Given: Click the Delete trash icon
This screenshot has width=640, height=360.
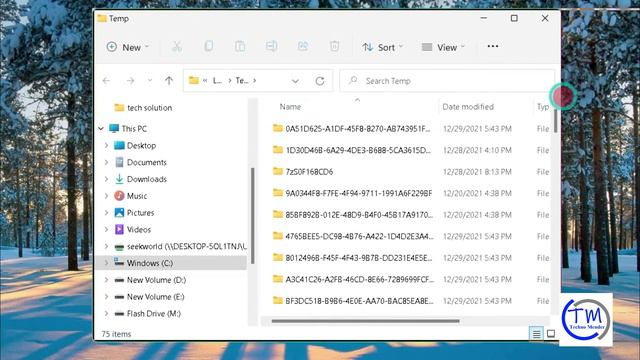Looking at the screenshot, I should click(334, 47).
